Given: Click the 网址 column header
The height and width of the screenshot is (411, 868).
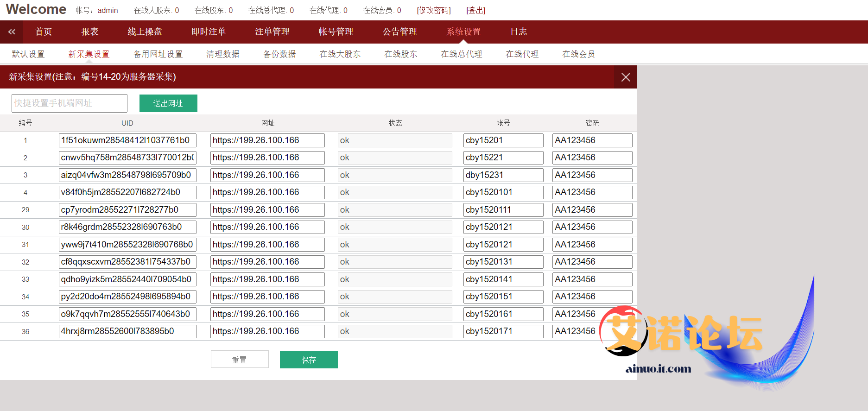Looking at the screenshot, I should (x=268, y=123).
